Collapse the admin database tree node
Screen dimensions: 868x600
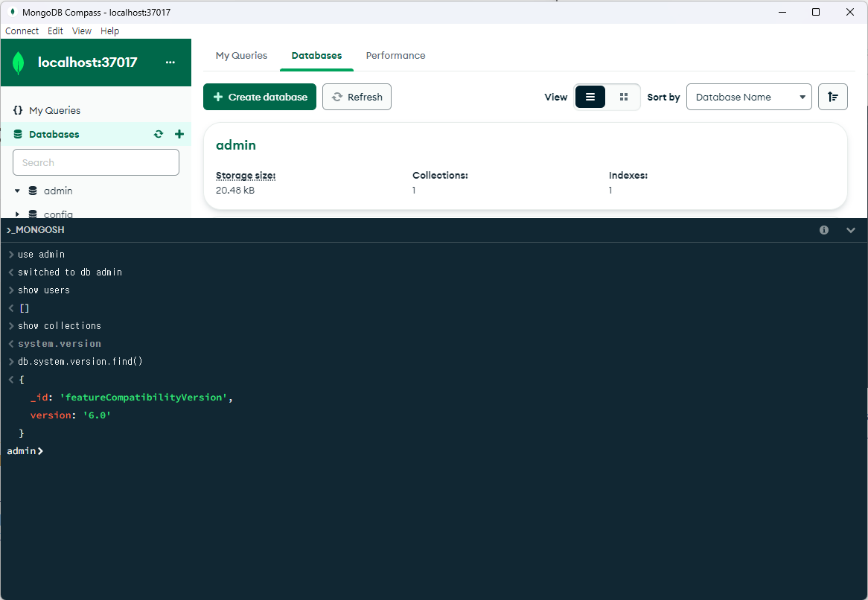tap(17, 191)
